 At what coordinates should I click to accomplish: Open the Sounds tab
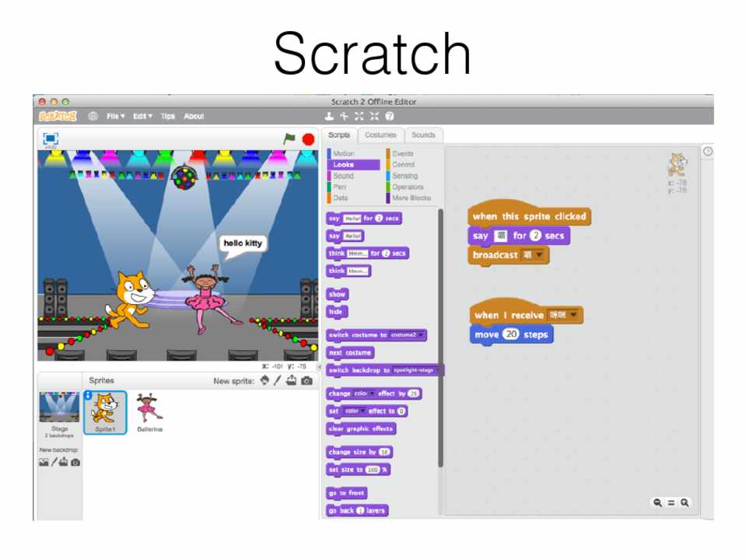coord(423,135)
